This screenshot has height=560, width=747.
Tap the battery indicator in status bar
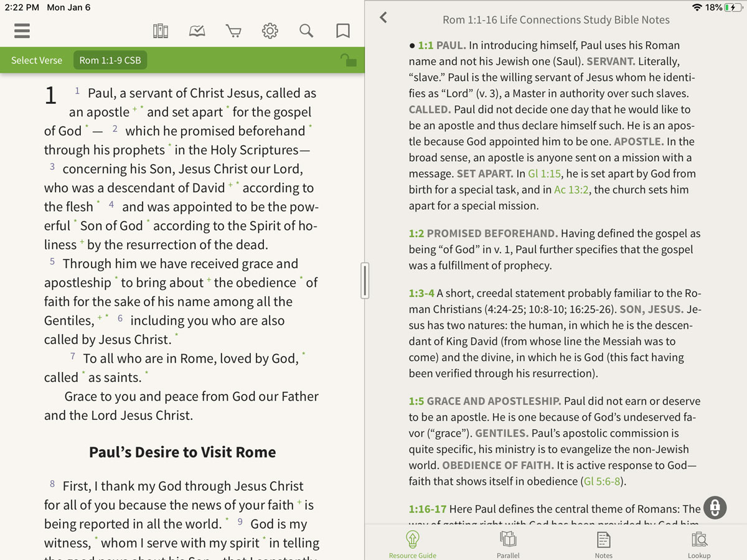[x=733, y=7]
